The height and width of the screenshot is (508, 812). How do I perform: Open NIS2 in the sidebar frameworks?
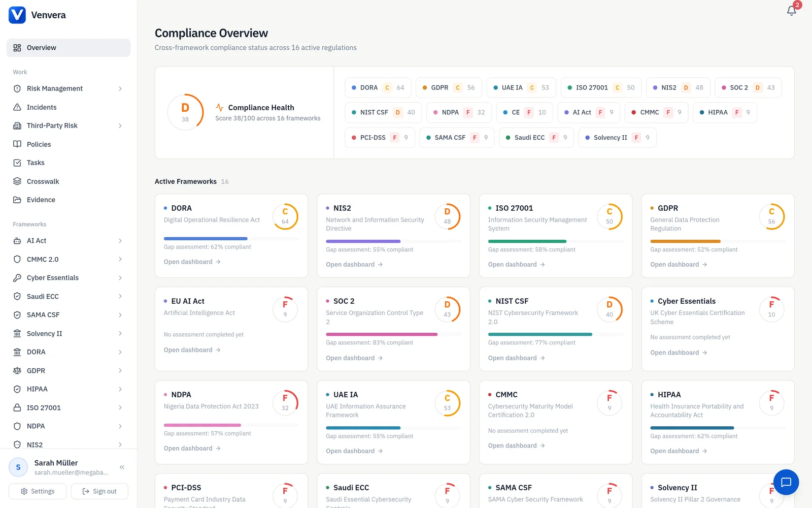click(69, 444)
